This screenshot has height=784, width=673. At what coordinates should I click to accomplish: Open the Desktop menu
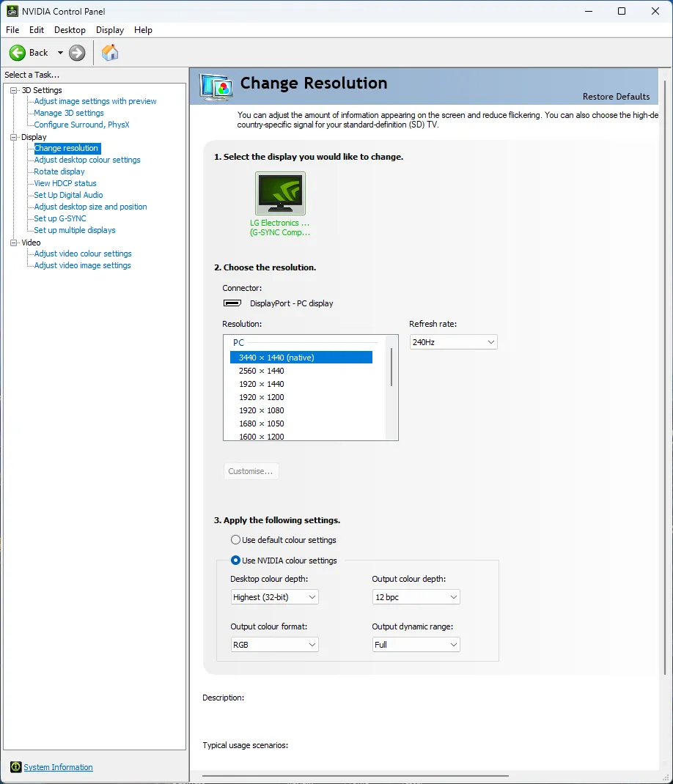[x=70, y=30]
